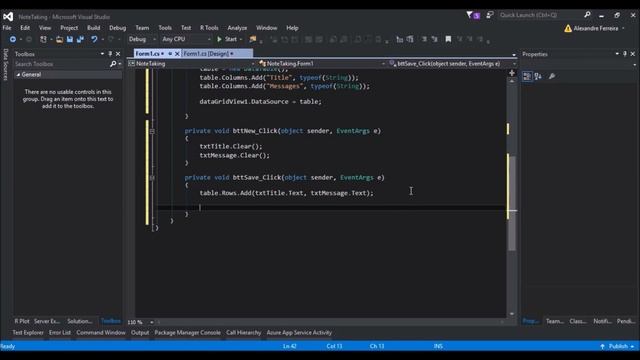Image resolution: width=640 pixels, height=360 pixels.
Task: Close the Properties panel
Action: [633, 54]
